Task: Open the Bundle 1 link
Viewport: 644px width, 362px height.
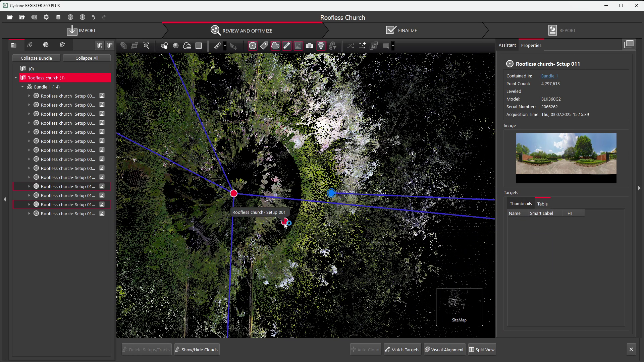Action: 549,76
